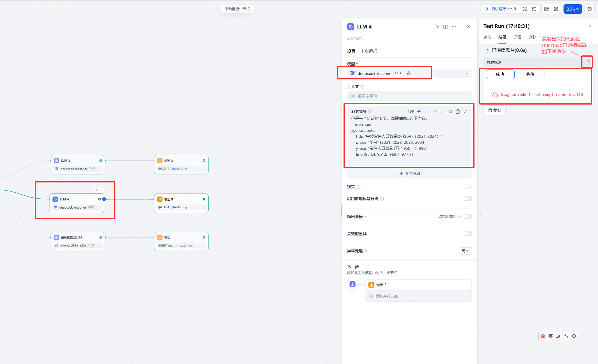Expand the SYSTEM prompt editor fullscreen
The width and height of the screenshot is (598, 364).
[466, 111]
